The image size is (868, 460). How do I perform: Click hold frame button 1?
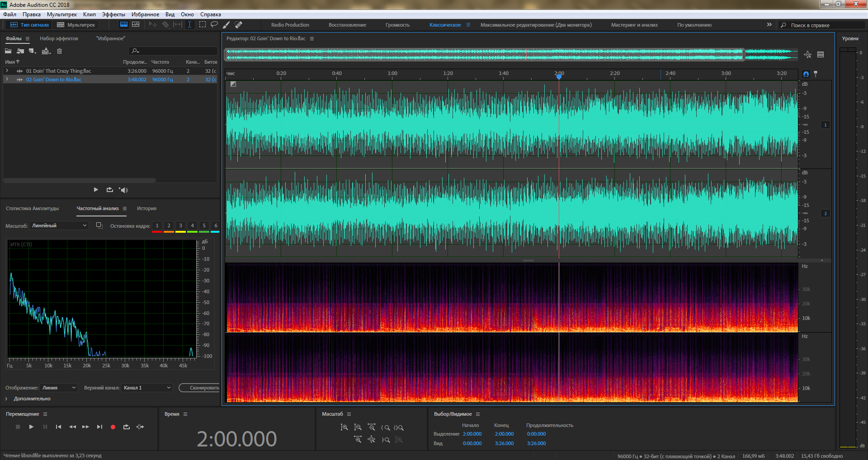tap(157, 225)
